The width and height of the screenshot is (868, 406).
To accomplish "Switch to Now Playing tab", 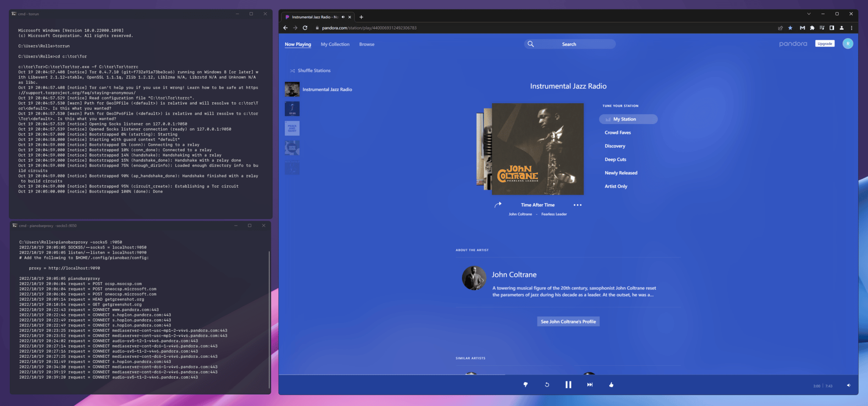I will (x=298, y=44).
